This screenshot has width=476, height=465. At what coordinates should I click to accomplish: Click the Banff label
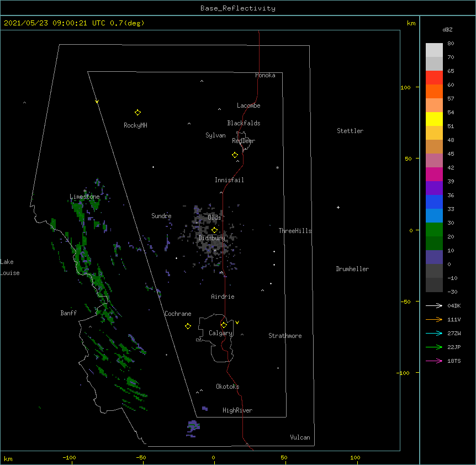tap(68, 313)
